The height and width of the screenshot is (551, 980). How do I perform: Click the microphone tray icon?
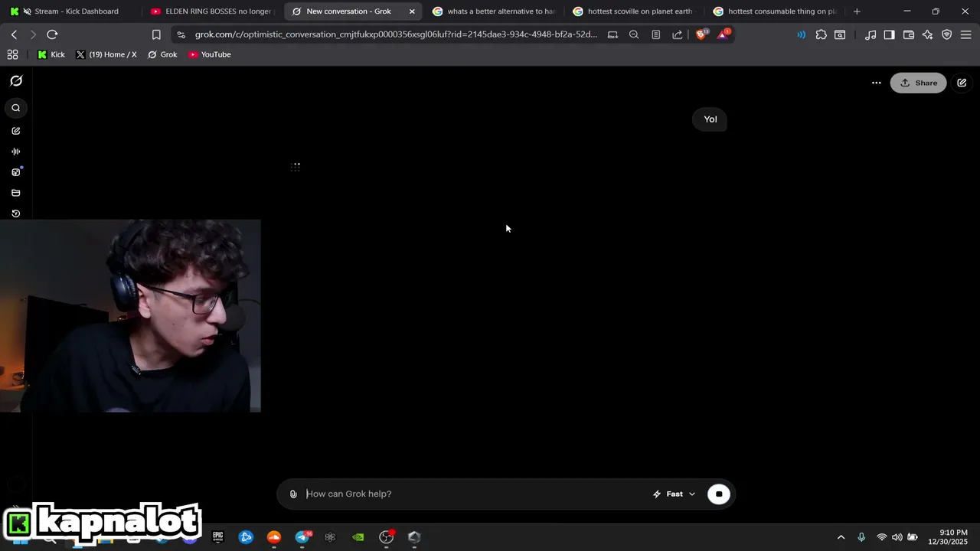861,537
